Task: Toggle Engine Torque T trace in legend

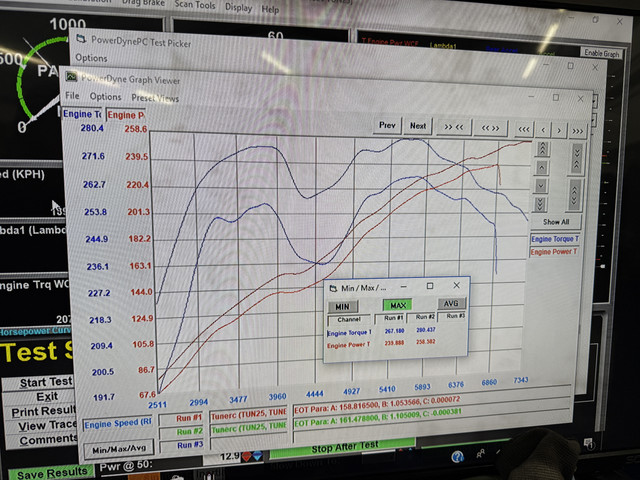Action: pos(555,239)
